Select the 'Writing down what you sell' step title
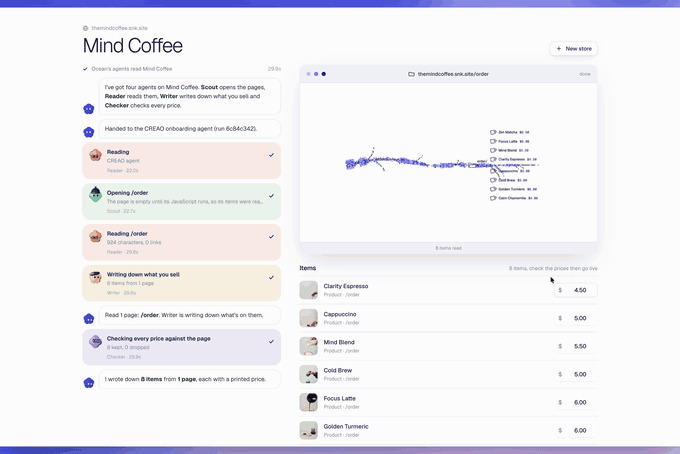The width and height of the screenshot is (680, 454). (143, 274)
